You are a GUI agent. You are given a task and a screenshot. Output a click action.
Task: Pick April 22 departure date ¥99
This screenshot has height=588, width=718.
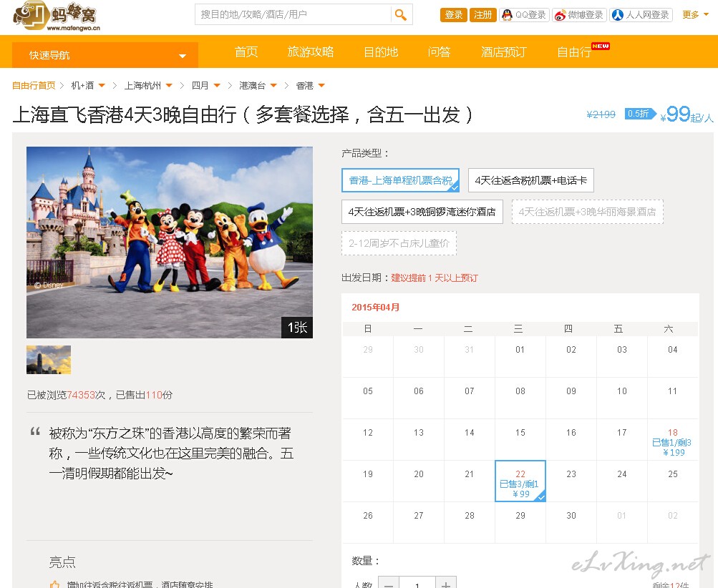point(520,481)
